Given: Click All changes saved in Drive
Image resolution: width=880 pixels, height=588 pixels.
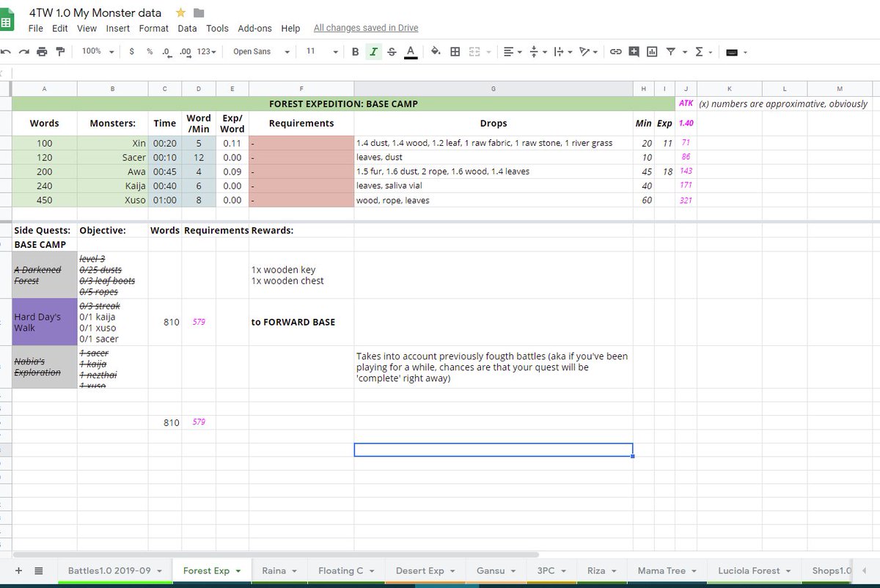Looking at the screenshot, I should tap(366, 28).
